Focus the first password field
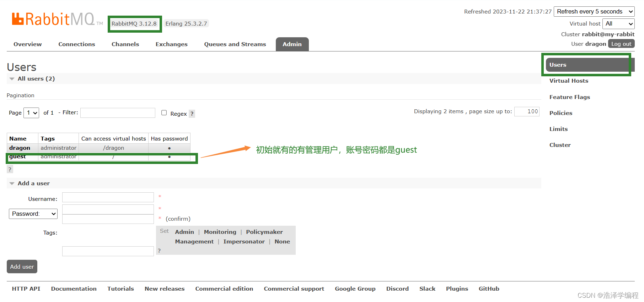 [x=108, y=209]
